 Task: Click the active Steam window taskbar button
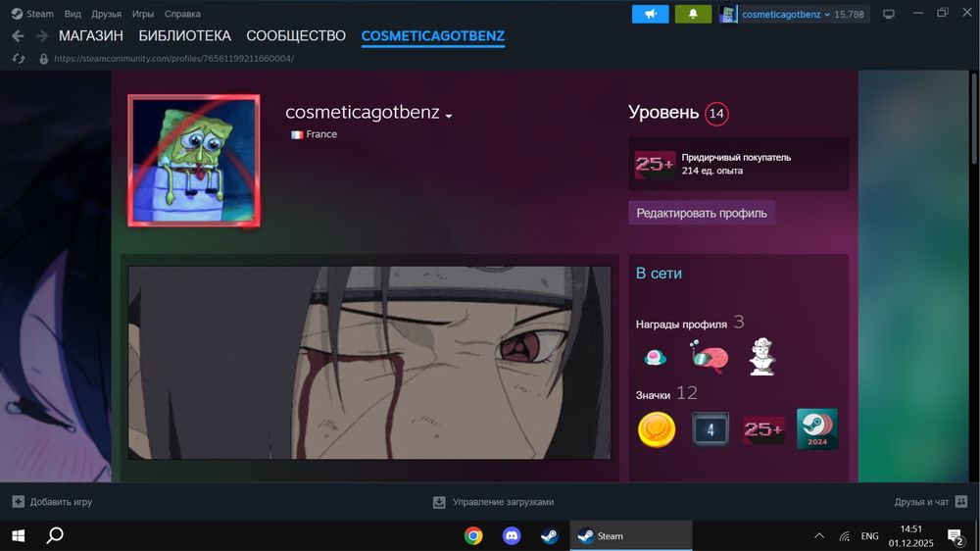pyautogui.click(x=630, y=536)
